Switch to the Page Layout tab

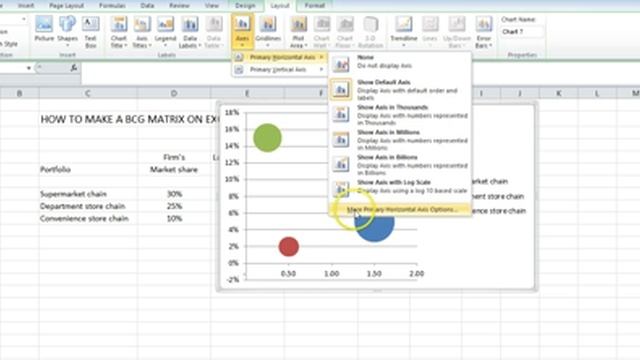(66, 6)
